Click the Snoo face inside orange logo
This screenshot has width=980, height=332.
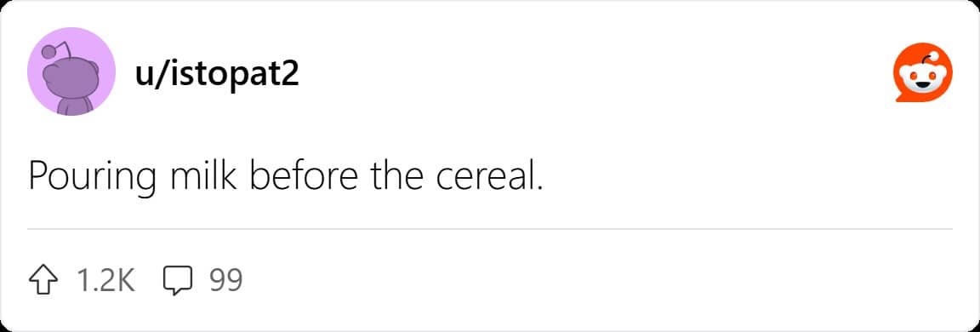point(923,78)
